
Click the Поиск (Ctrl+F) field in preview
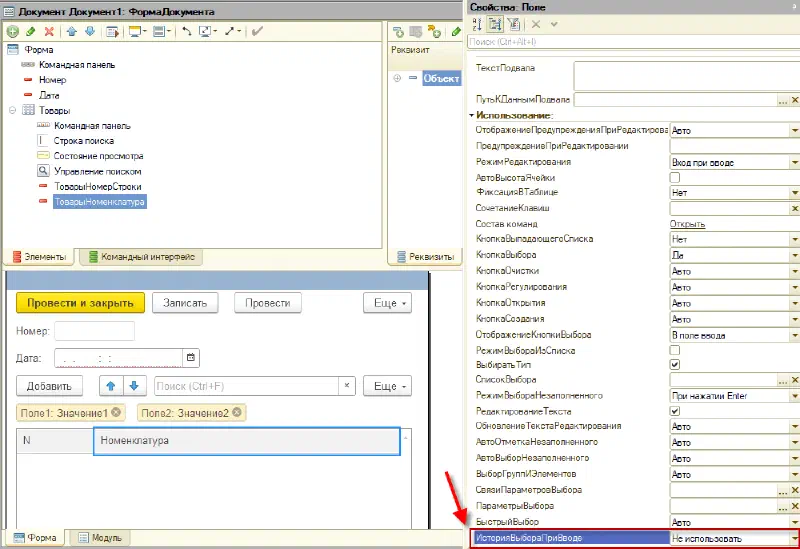coord(246,386)
